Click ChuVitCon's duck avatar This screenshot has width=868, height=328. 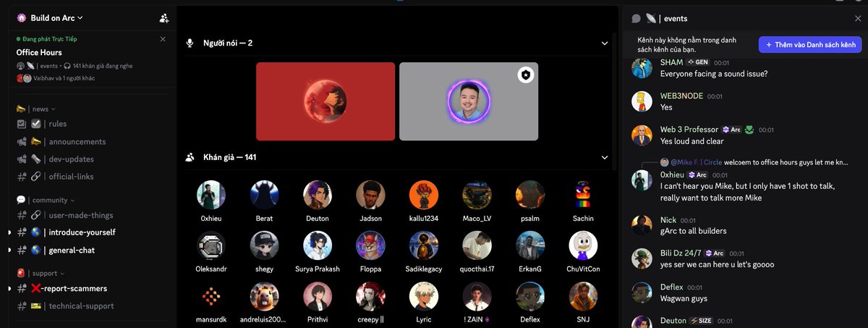[x=583, y=245]
